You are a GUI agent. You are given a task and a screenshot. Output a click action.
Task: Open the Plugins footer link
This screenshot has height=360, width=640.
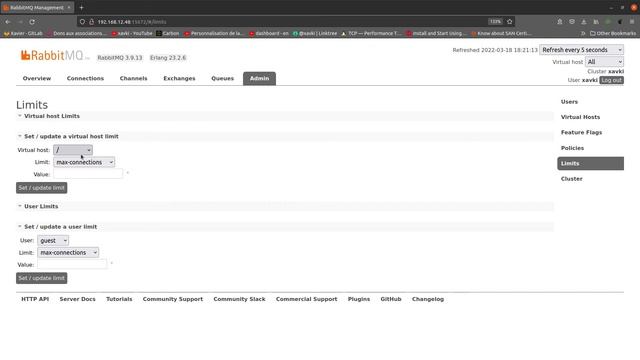(359, 299)
